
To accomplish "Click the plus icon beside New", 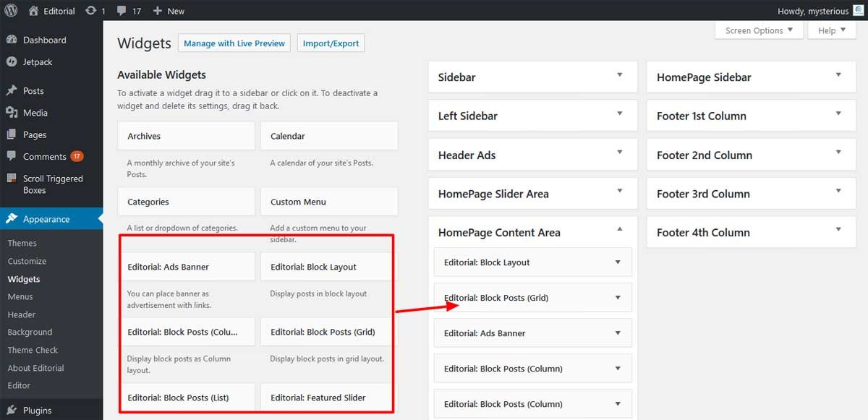I will (157, 11).
